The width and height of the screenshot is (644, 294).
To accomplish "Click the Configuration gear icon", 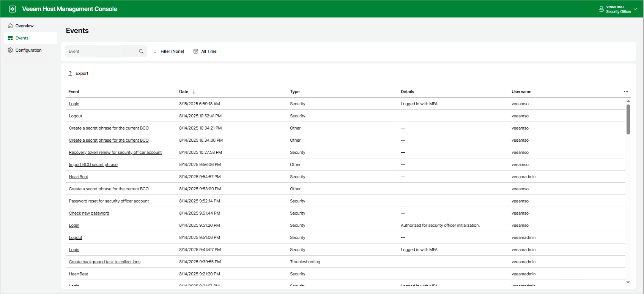I will tap(10, 50).
